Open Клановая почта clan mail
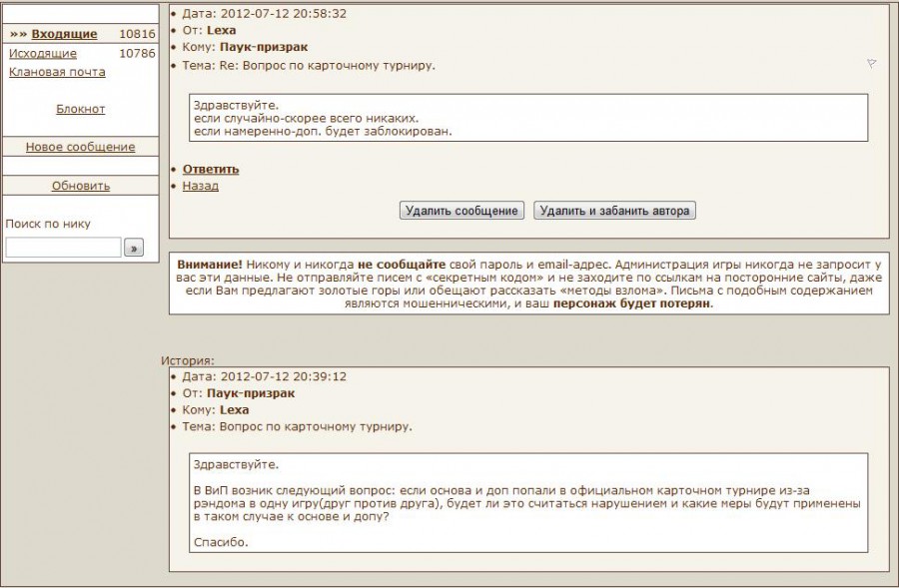This screenshot has height=588, width=899. 57,72
